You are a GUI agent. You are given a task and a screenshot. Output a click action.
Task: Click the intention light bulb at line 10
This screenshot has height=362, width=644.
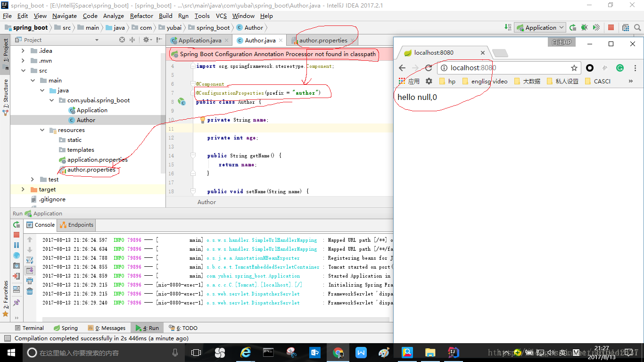[x=203, y=120]
